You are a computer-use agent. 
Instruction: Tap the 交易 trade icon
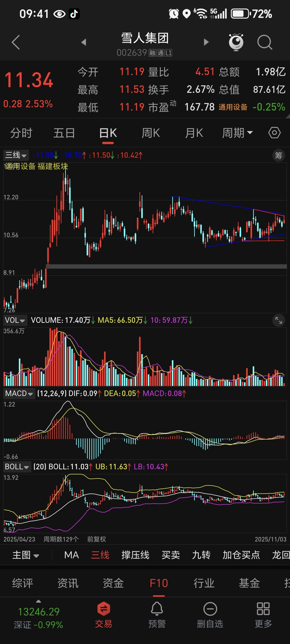pos(104,615)
